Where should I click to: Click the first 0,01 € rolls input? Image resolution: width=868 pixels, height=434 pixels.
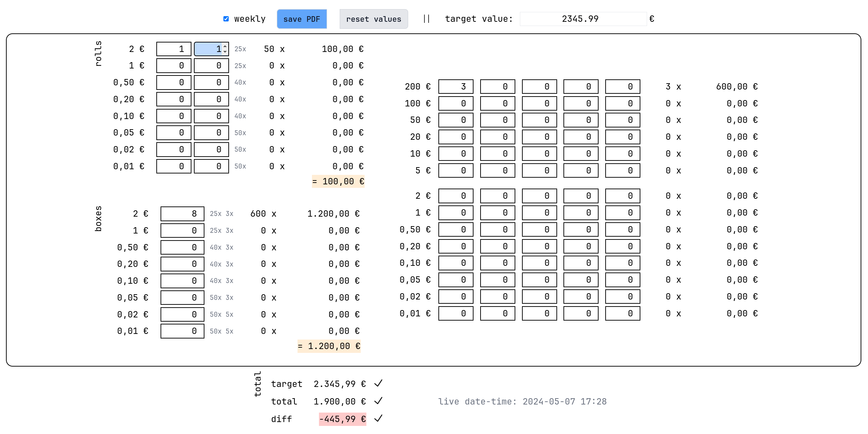(174, 166)
